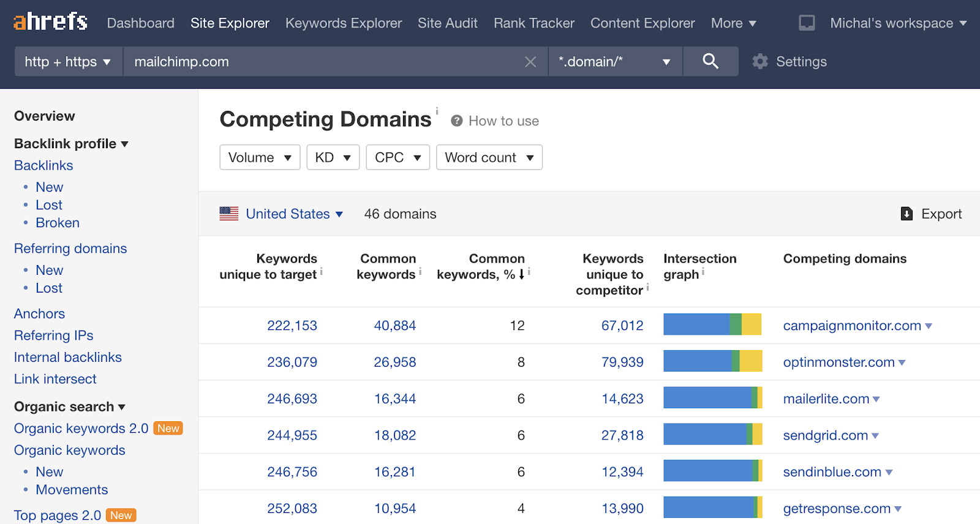Click info icon beside Competing Domains title
980x524 pixels.
[x=437, y=111]
